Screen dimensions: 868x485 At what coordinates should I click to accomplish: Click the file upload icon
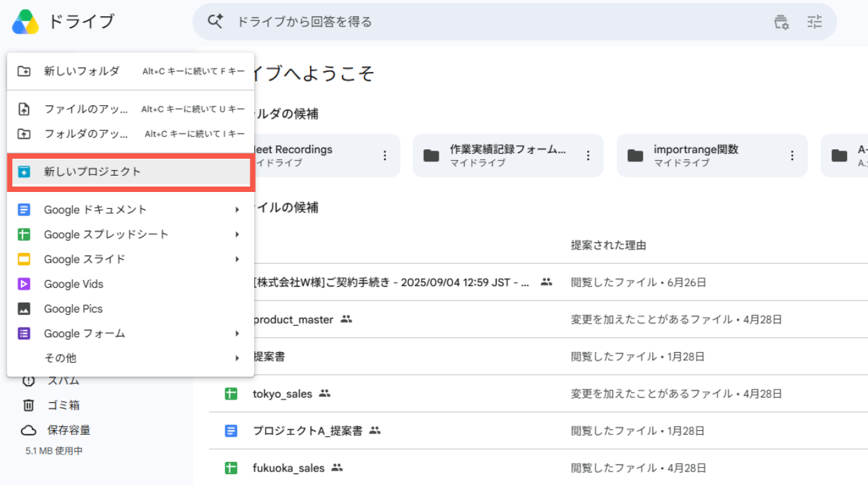[x=24, y=109]
